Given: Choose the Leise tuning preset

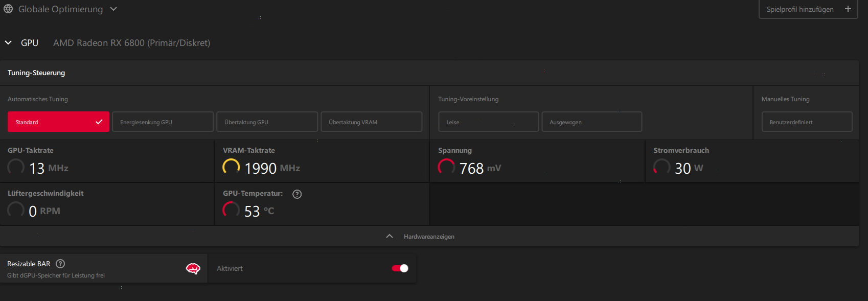Looking at the screenshot, I should [489, 122].
